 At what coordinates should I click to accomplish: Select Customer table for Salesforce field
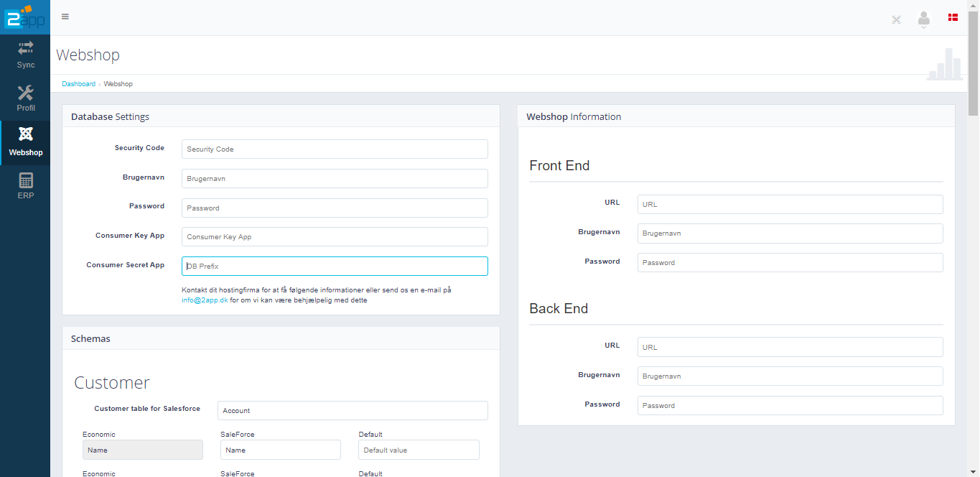pyautogui.click(x=353, y=411)
